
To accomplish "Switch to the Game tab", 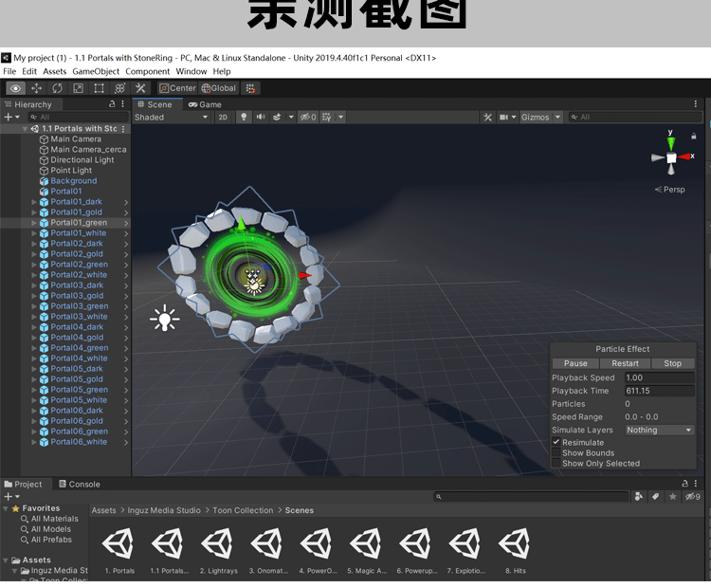I will point(205,104).
